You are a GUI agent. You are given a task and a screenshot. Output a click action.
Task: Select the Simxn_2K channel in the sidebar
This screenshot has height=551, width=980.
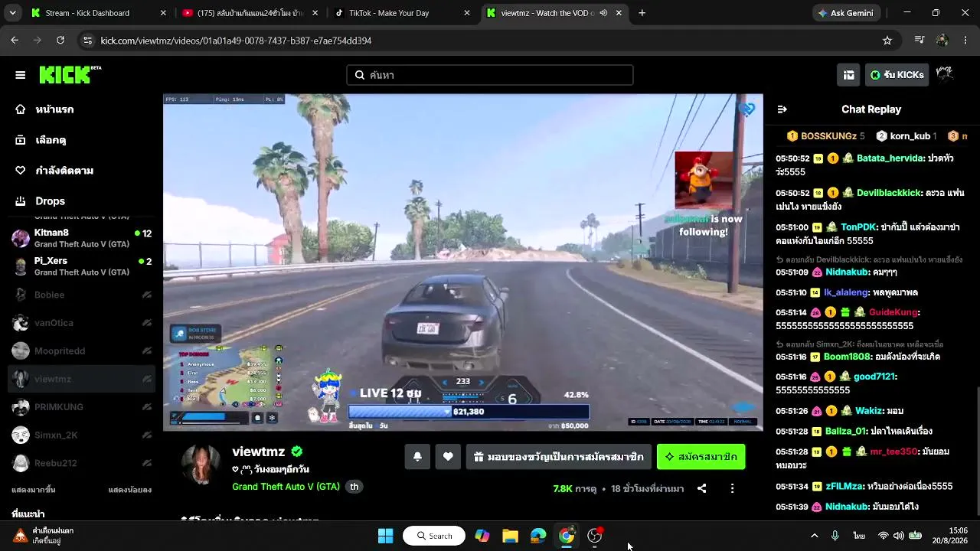click(81, 435)
